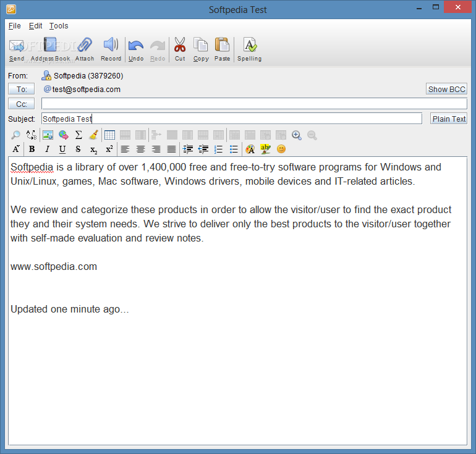This screenshot has width=476, height=454.
Task: Cut selection with the scissors icon
Action: click(180, 49)
